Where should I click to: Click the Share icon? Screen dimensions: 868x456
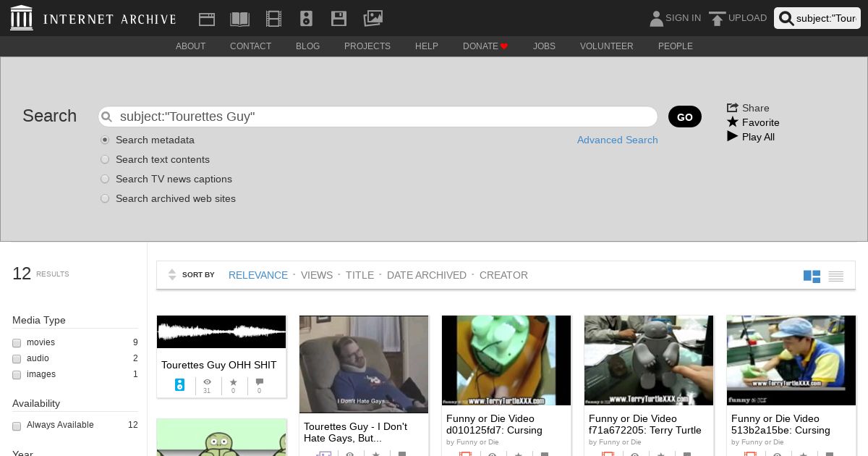[733, 107]
